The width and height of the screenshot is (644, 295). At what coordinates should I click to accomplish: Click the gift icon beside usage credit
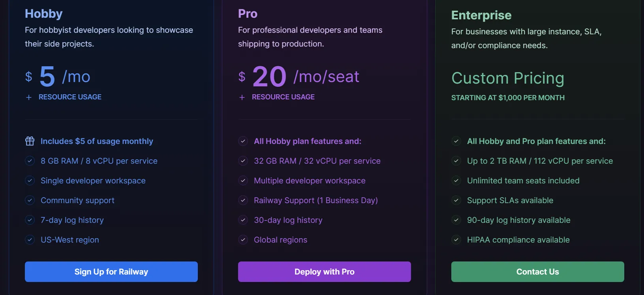point(30,141)
